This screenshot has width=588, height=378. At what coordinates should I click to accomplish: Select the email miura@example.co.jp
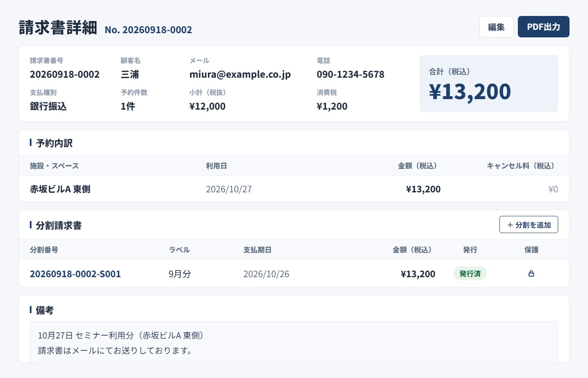click(x=240, y=74)
